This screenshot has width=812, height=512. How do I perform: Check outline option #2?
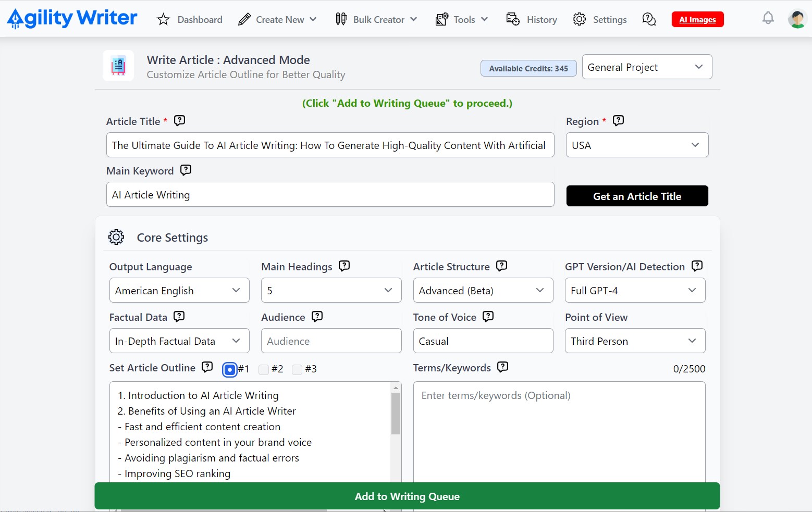pyautogui.click(x=264, y=369)
